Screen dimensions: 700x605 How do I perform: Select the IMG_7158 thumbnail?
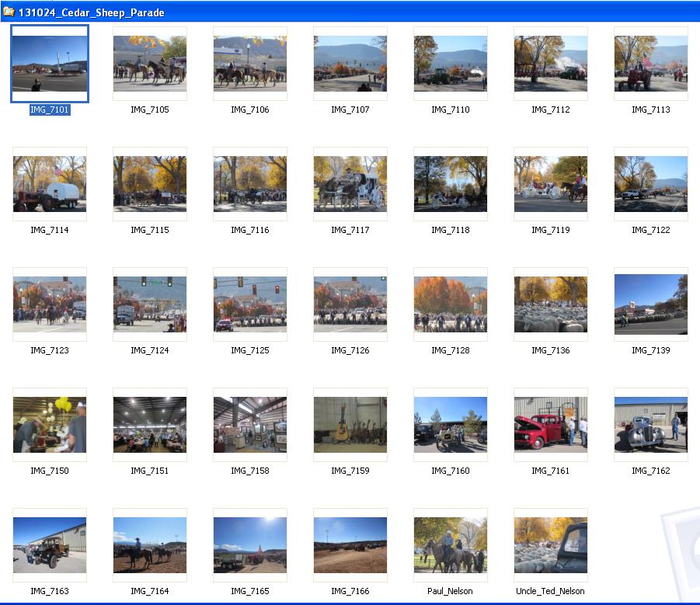[x=250, y=425]
